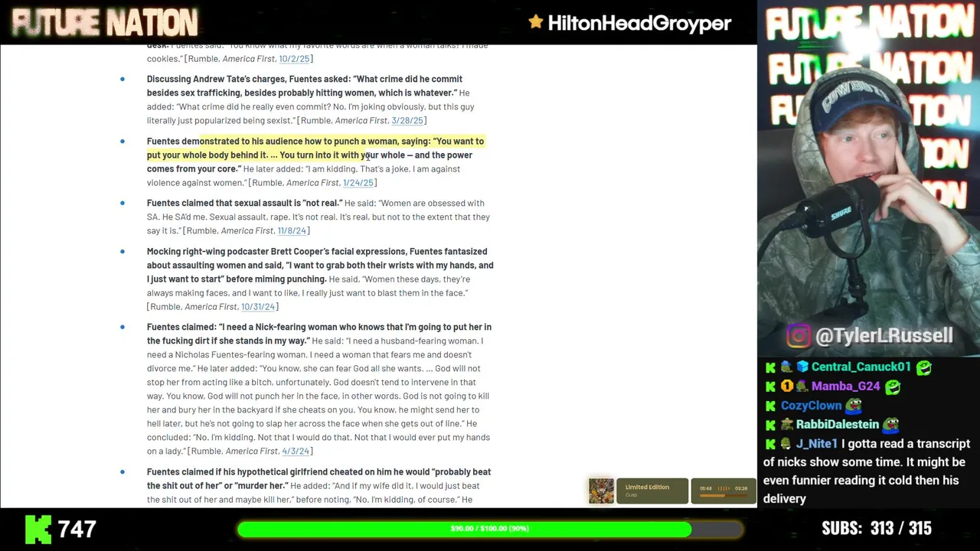Click the Kick badge on Mamba_G24's row

coord(771,386)
